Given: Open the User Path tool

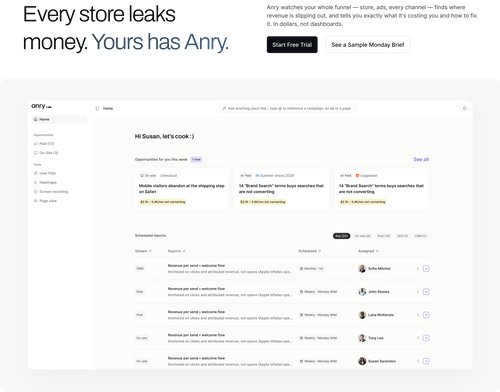Looking at the screenshot, I should pyautogui.click(x=45, y=173).
